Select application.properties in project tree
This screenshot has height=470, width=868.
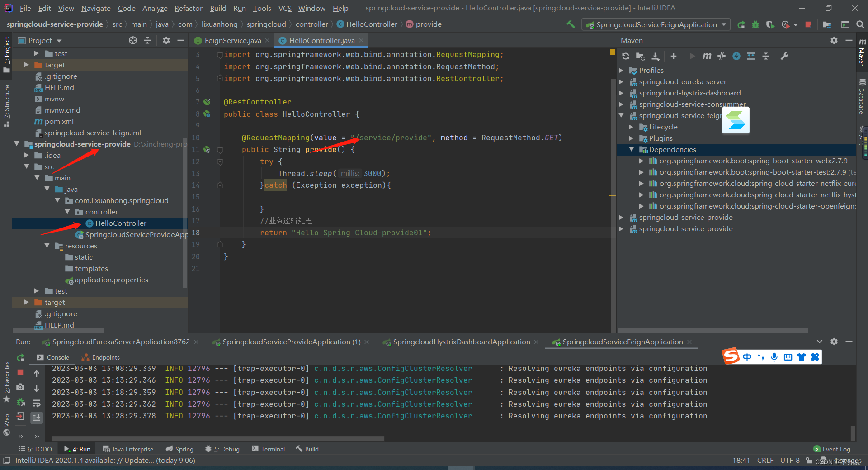click(111, 280)
